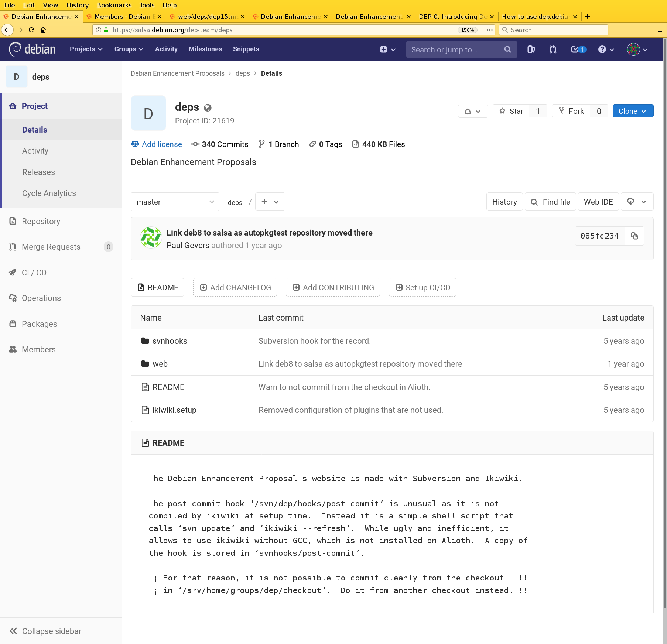Open the ikiwiki.setup file
Viewport: 667px width, 644px height.
174,410
